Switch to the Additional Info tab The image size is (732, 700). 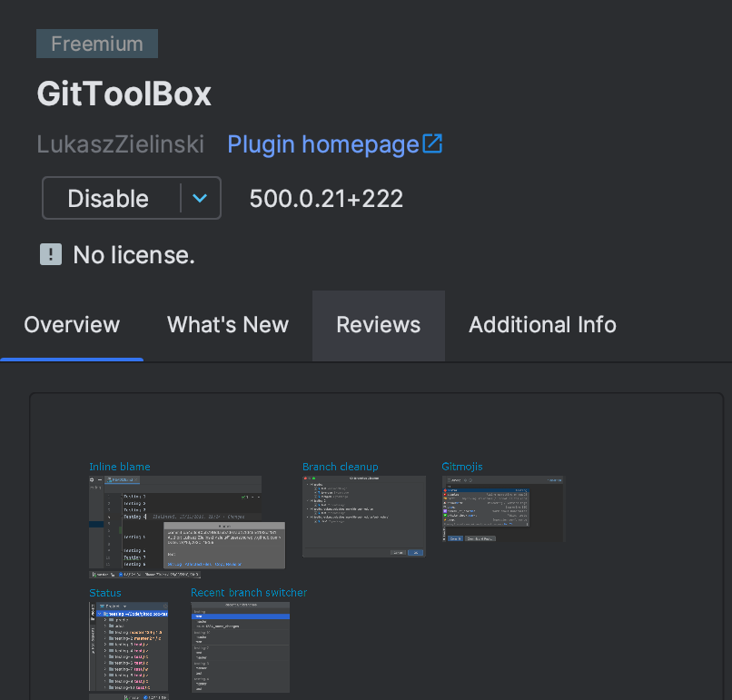pos(542,325)
